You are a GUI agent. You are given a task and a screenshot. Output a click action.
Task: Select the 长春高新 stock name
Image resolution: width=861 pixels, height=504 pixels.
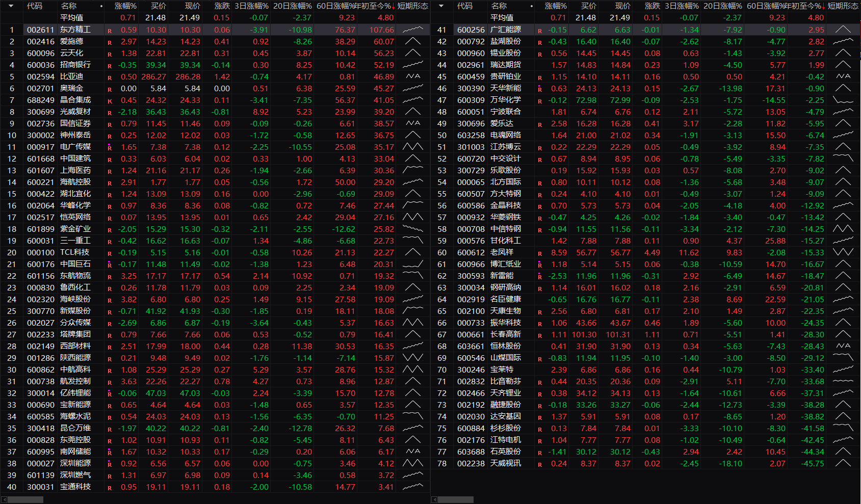point(506,335)
